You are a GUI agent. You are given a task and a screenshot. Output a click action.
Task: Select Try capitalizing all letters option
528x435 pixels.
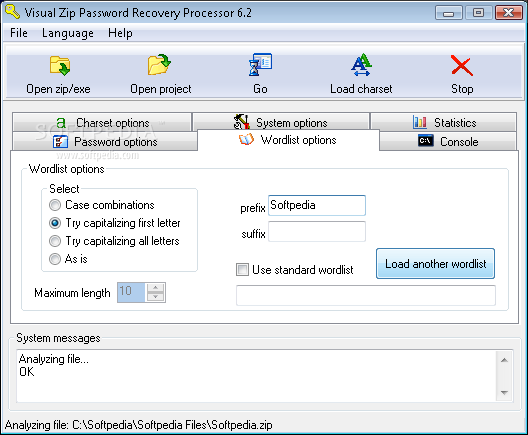[55, 241]
